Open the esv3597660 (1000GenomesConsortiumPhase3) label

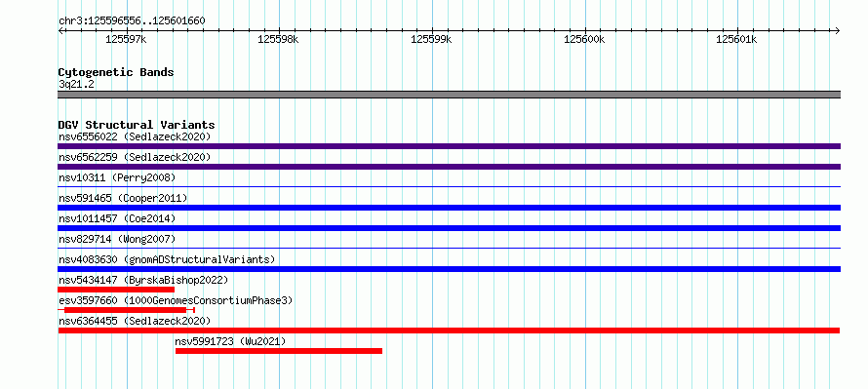(176, 300)
